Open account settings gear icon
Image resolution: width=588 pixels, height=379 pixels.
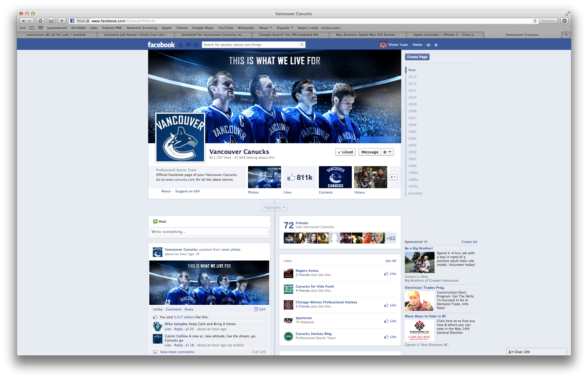(x=436, y=45)
